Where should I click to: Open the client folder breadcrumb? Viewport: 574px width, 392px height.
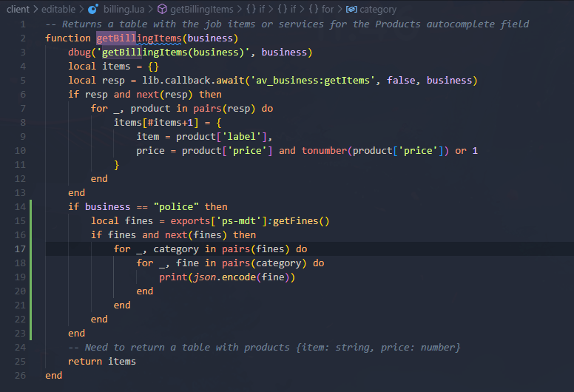[18, 10]
